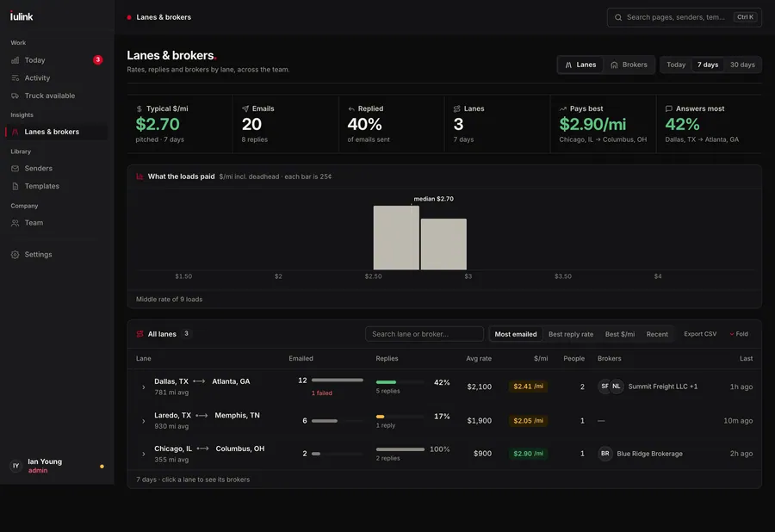
Task: Click the Truck available truck icon
Action: [15, 96]
